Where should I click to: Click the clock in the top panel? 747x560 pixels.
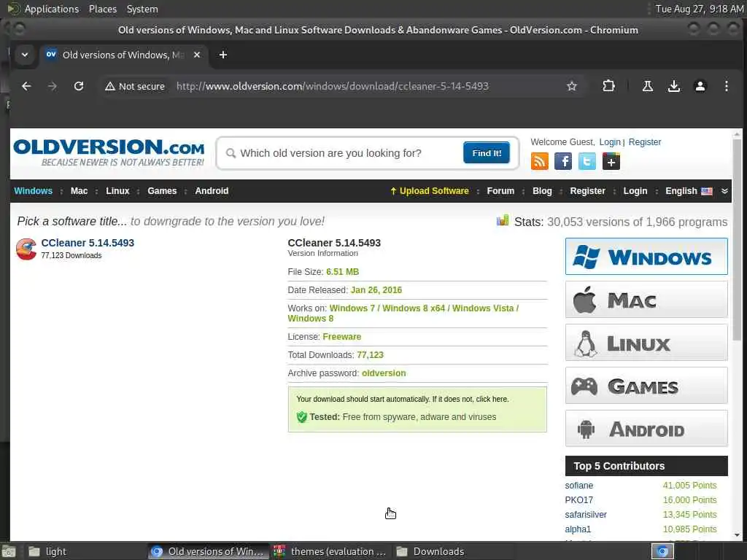pyautogui.click(x=699, y=9)
